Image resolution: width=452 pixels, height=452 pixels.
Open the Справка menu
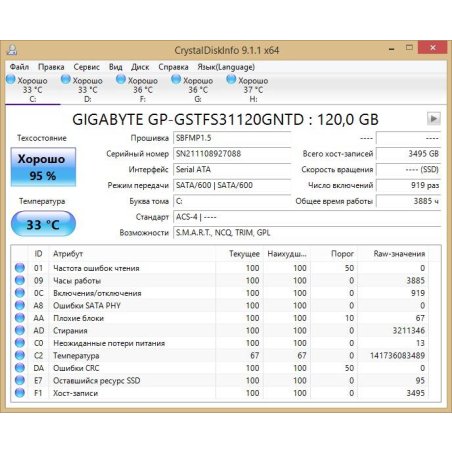(x=173, y=67)
